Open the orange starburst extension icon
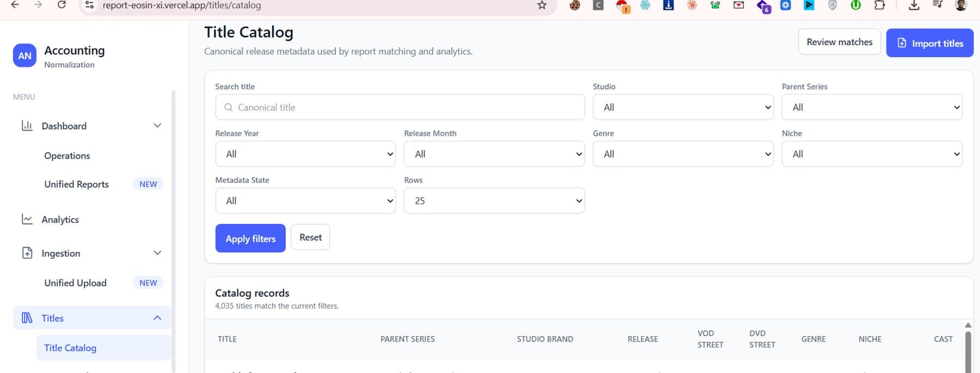The height and width of the screenshot is (373, 980). (692, 5)
